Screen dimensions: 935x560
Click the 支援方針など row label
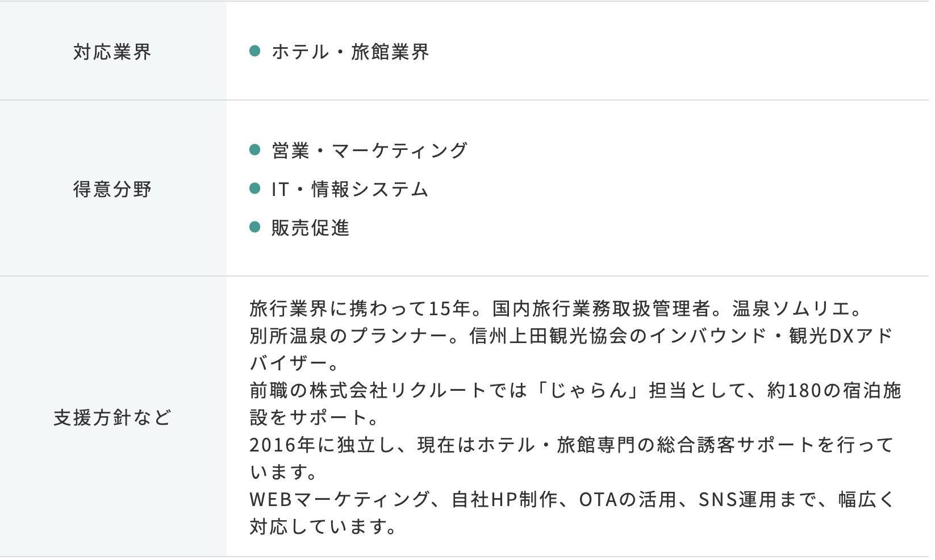(x=112, y=417)
